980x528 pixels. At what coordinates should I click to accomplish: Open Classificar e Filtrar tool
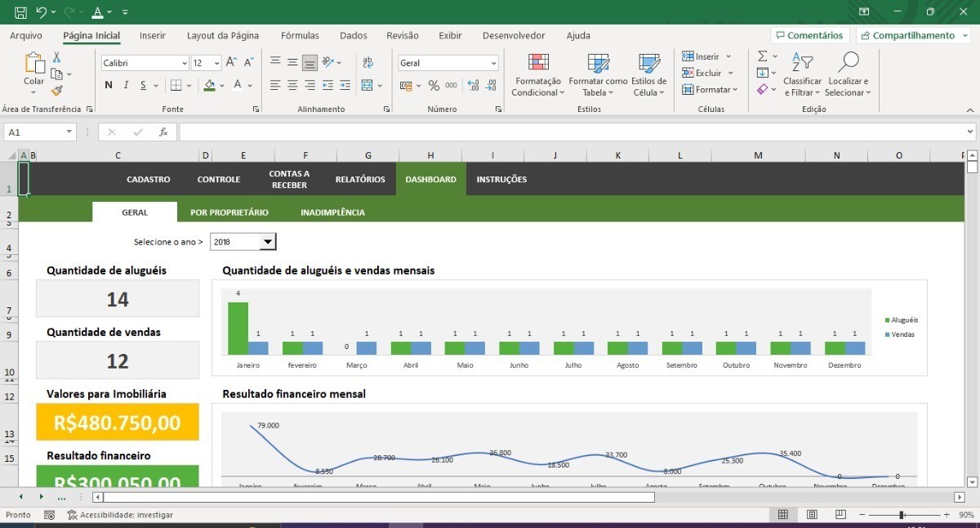coord(802,75)
